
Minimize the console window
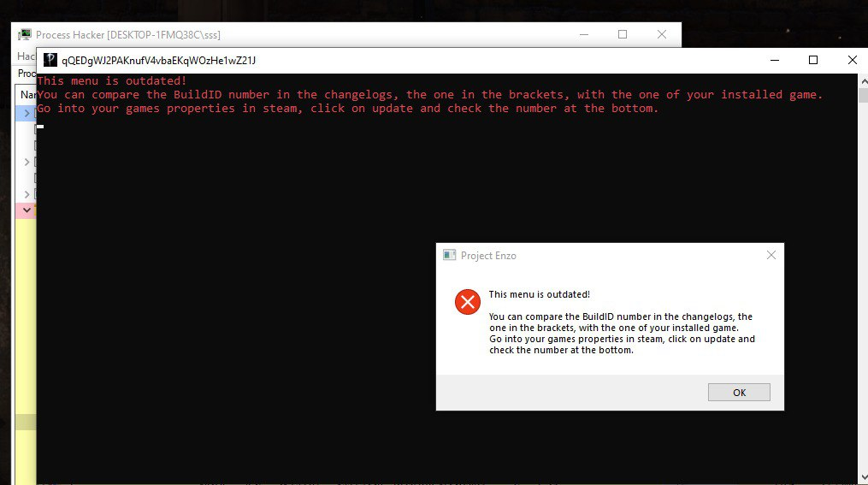775,60
